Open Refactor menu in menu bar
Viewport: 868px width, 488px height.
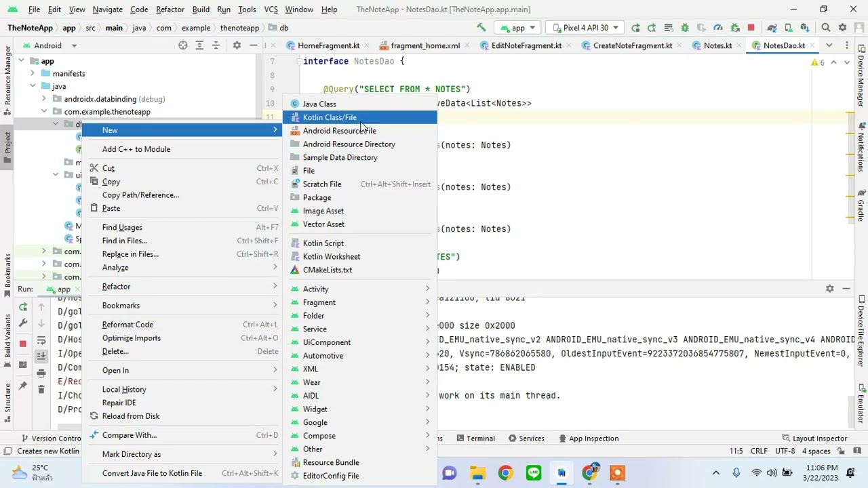pos(170,9)
